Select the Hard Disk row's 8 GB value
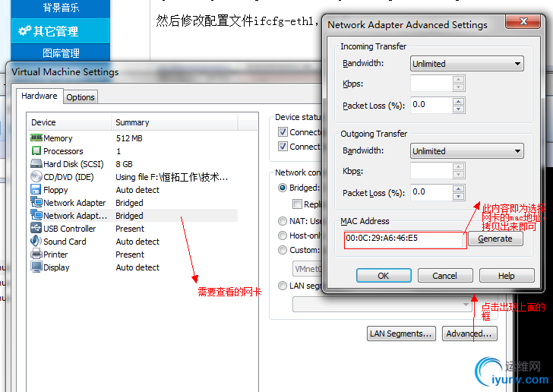This screenshot has width=553, height=392. [124, 164]
